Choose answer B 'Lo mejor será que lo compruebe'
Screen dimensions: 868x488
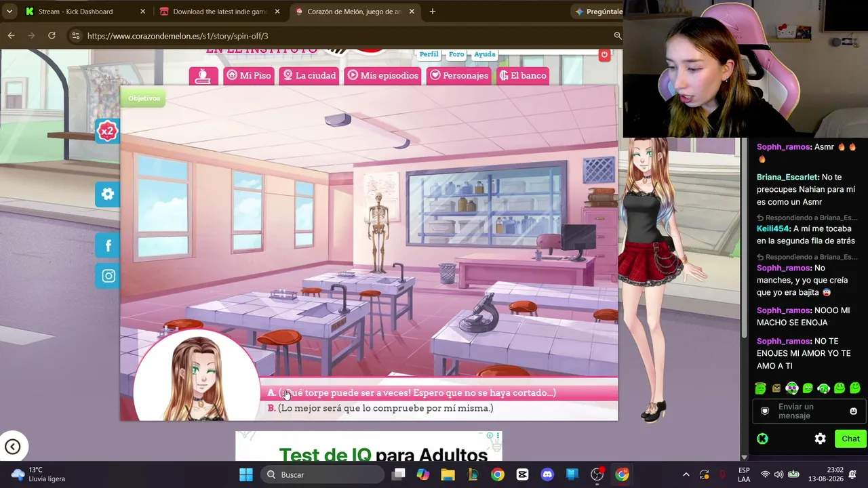click(439, 408)
